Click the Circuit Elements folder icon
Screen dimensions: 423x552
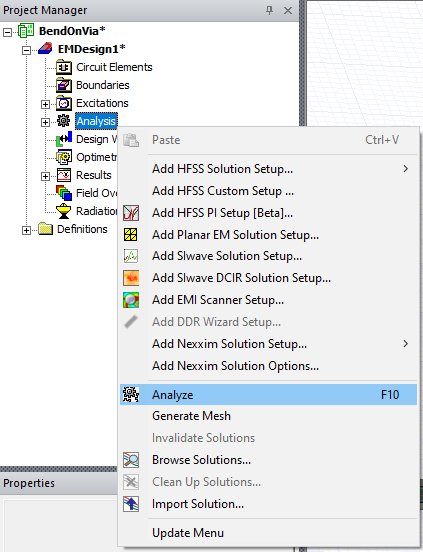pyautogui.click(x=64, y=67)
